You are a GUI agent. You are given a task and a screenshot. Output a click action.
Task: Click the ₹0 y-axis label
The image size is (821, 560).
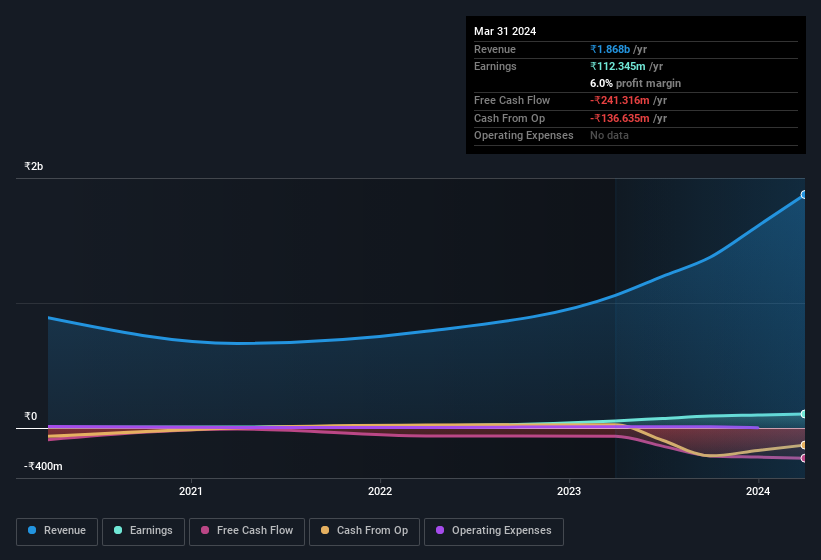click(30, 417)
